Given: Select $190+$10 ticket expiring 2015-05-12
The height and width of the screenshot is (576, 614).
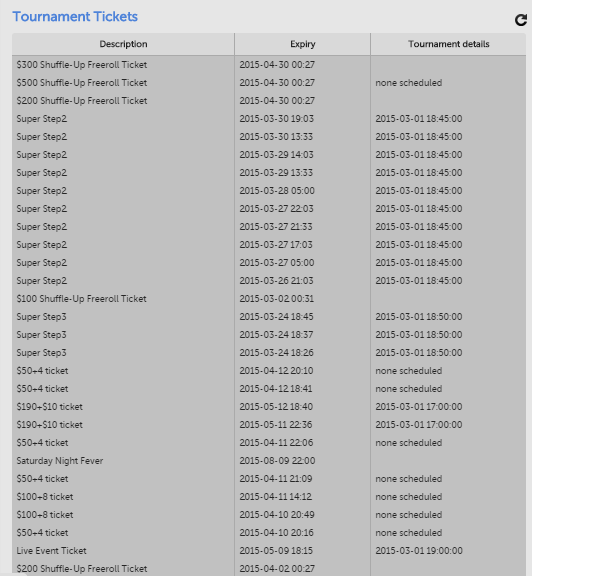Looking at the screenshot, I should [x=269, y=407].
